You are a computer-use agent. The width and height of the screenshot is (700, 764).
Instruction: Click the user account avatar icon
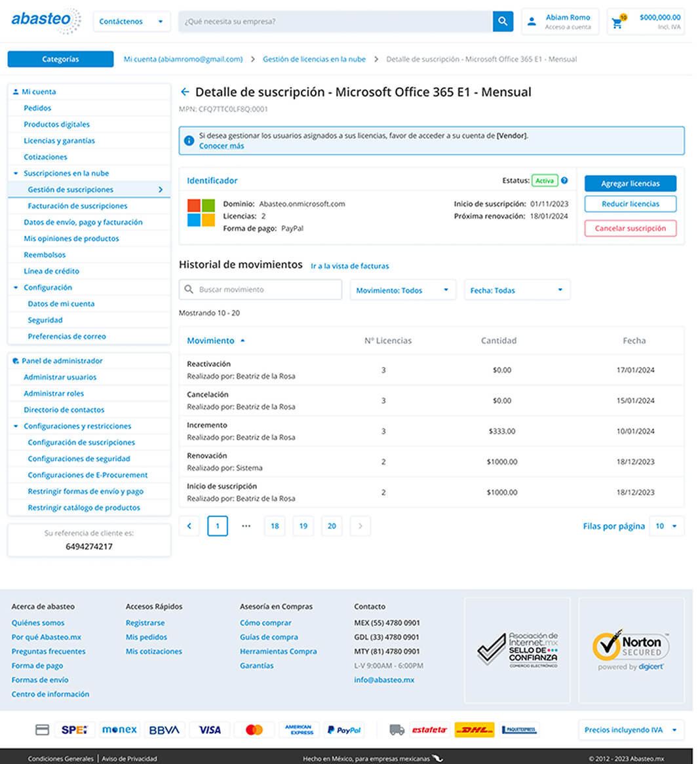pos(532,22)
